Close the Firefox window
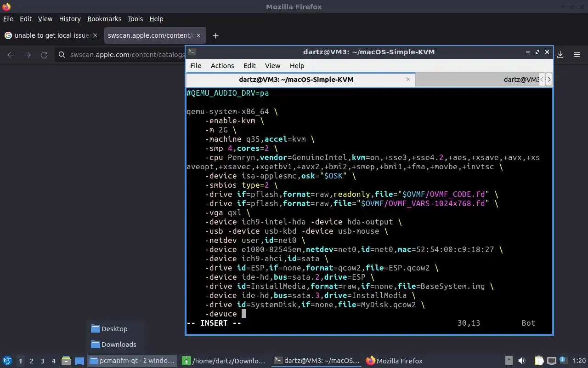This screenshot has height=368, width=588. [582, 6]
